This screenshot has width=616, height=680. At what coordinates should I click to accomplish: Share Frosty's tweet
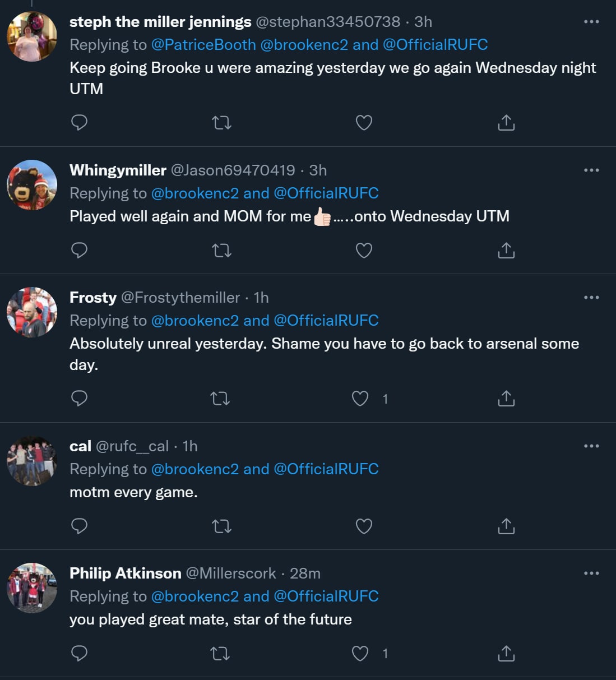pyautogui.click(x=506, y=399)
